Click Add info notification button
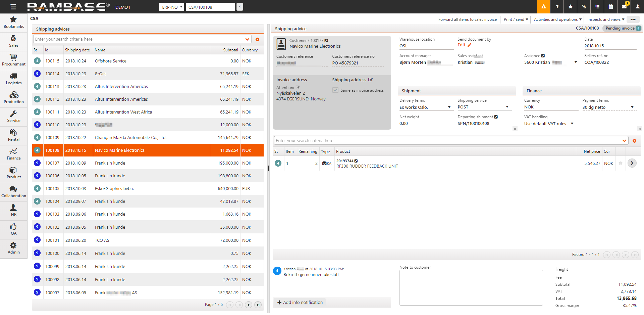This screenshot has width=644, height=315. [x=300, y=303]
